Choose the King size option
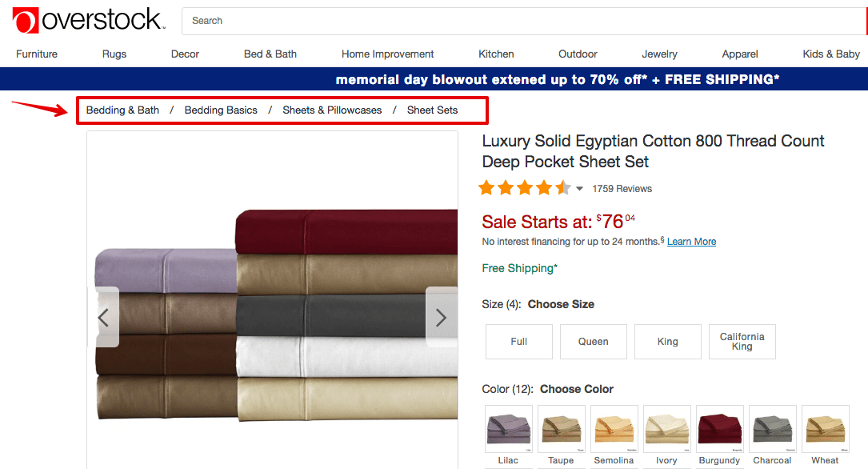This screenshot has width=868, height=469. [x=668, y=342]
